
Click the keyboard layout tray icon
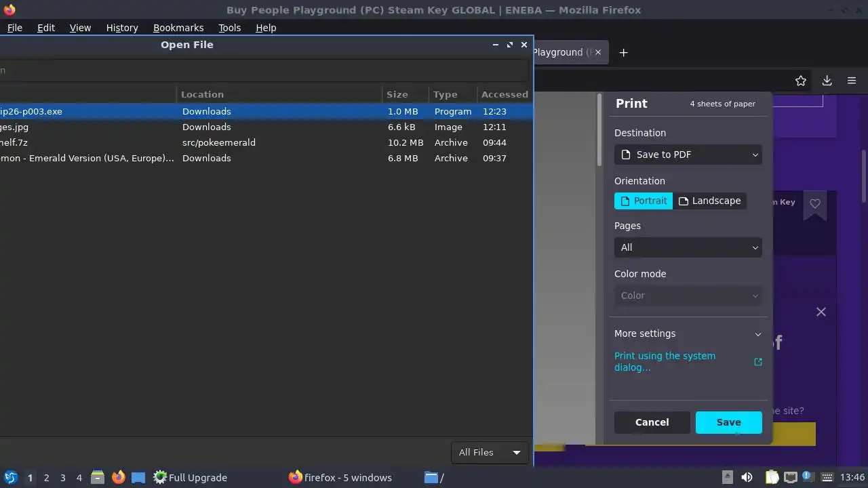click(826, 477)
